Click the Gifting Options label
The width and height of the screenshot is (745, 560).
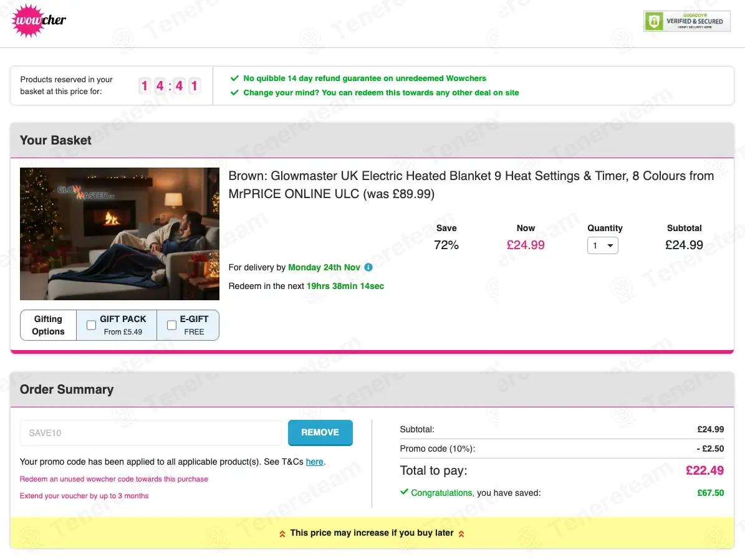click(49, 325)
